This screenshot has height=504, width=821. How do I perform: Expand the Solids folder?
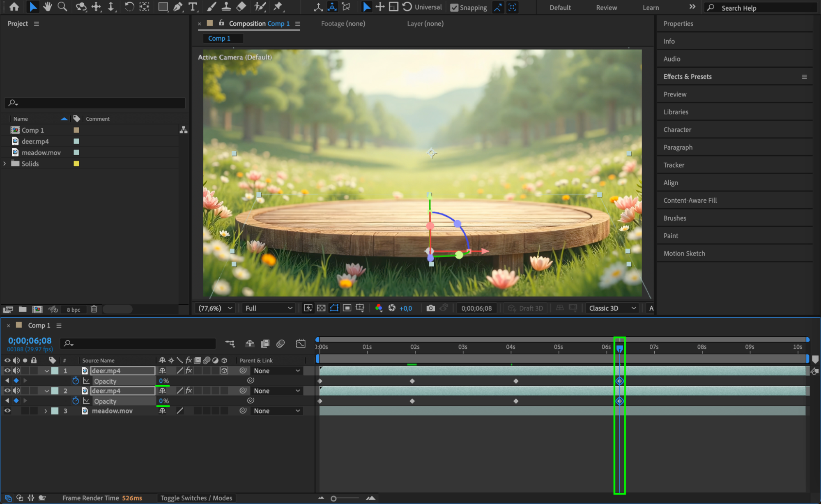5,163
